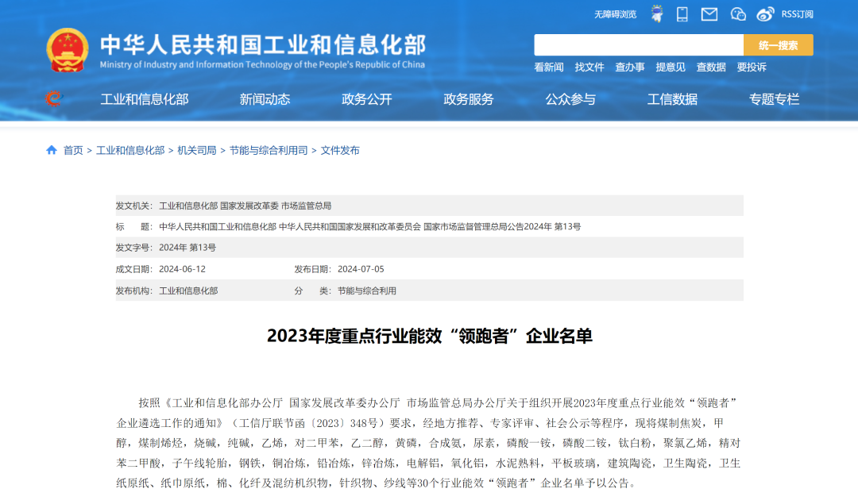858x504 pixels.
Task: Focus the site search input field
Action: coord(638,45)
